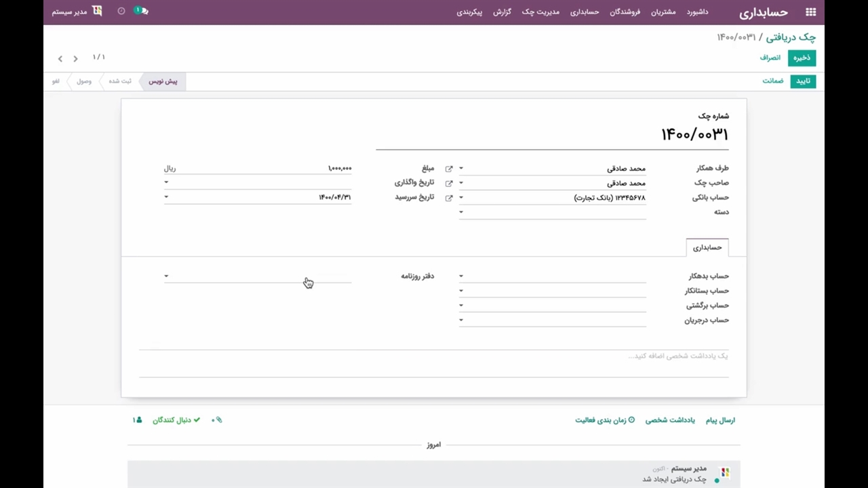Open the مدیریت چک menu

[x=540, y=12]
